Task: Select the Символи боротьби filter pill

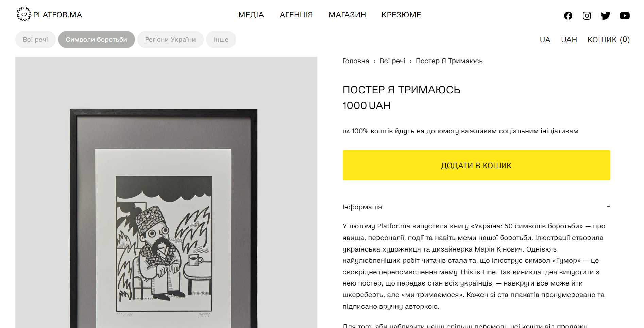Action: pos(97,39)
